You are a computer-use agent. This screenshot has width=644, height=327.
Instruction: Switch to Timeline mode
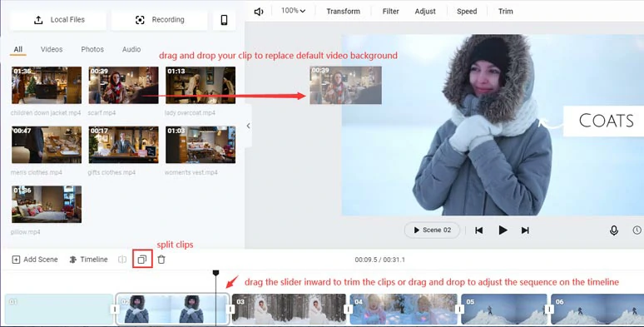click(89, 260)
